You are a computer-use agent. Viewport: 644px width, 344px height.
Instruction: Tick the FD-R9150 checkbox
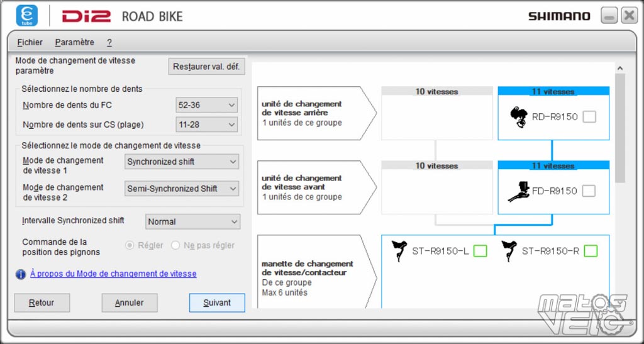tap(589, 191)
